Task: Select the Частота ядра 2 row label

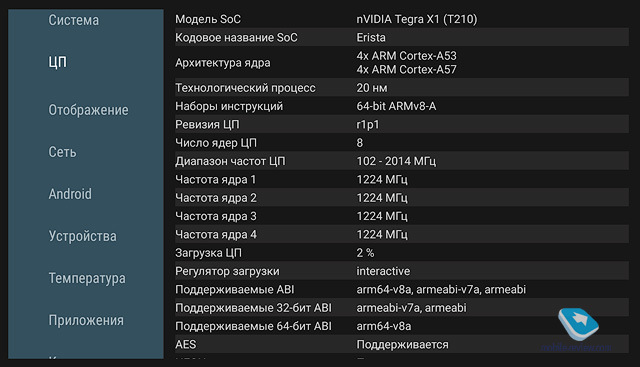Action: tap(216, 198)
